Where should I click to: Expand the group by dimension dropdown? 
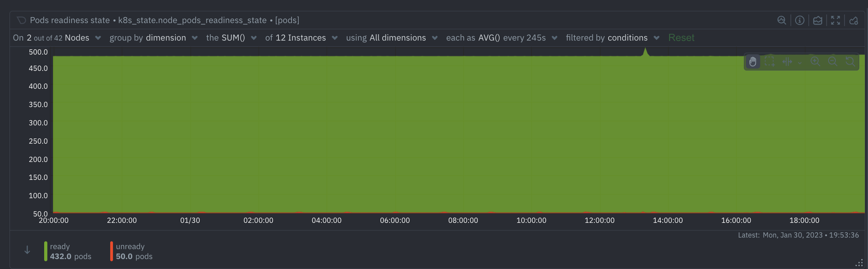point(154,38)
